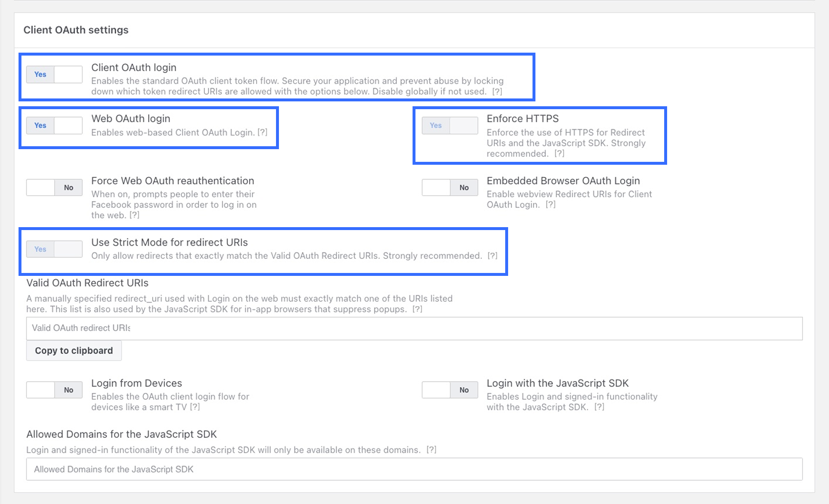
Task: Show help for Force Web OAuth reauthentication
Action: [x=135, y=215]
